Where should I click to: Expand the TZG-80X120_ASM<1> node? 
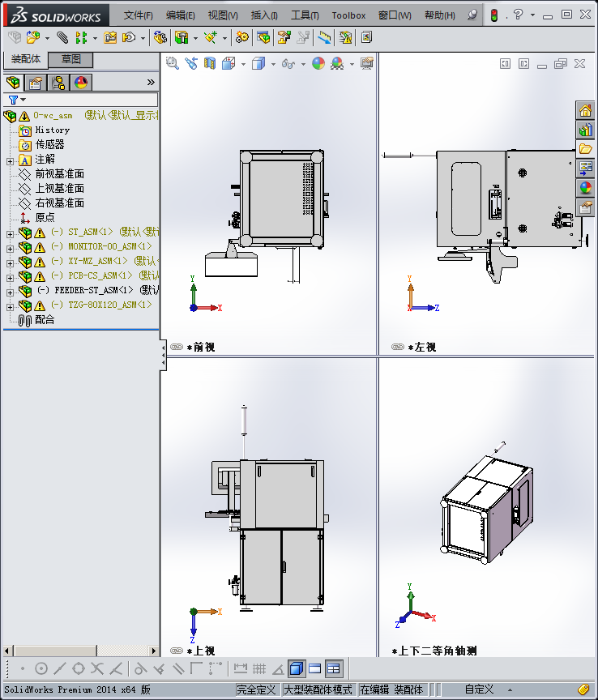coord(10,307)
